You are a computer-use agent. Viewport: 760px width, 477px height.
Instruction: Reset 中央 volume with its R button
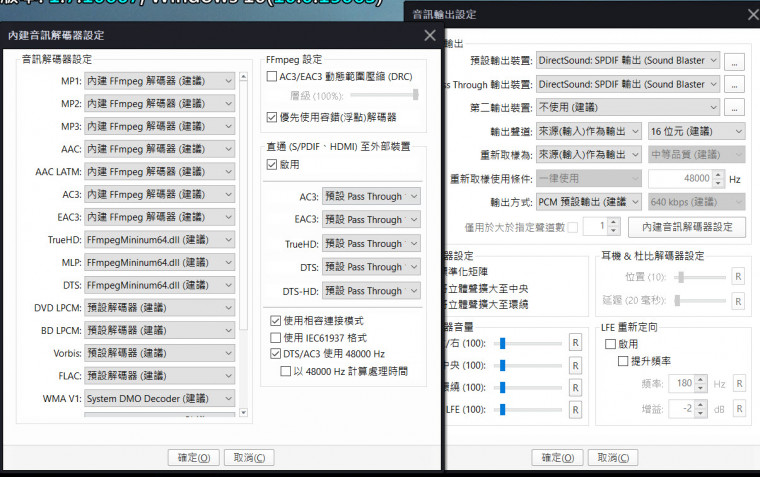tap(576, 365)
